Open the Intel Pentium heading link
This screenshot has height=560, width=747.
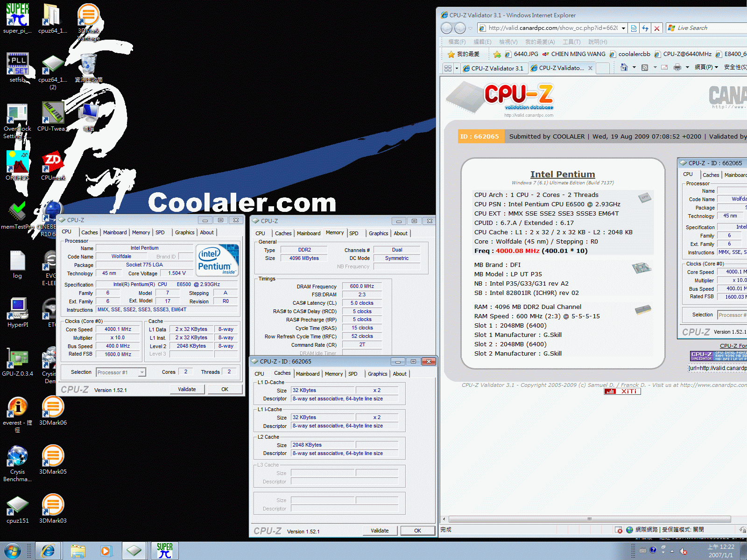click(x=563, y=174)
